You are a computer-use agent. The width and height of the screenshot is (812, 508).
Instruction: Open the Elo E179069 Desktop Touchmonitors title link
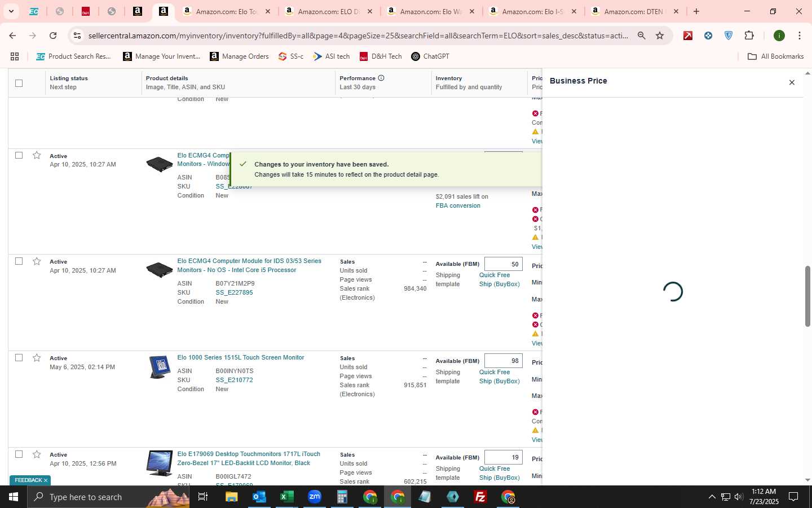coord(249,458)
